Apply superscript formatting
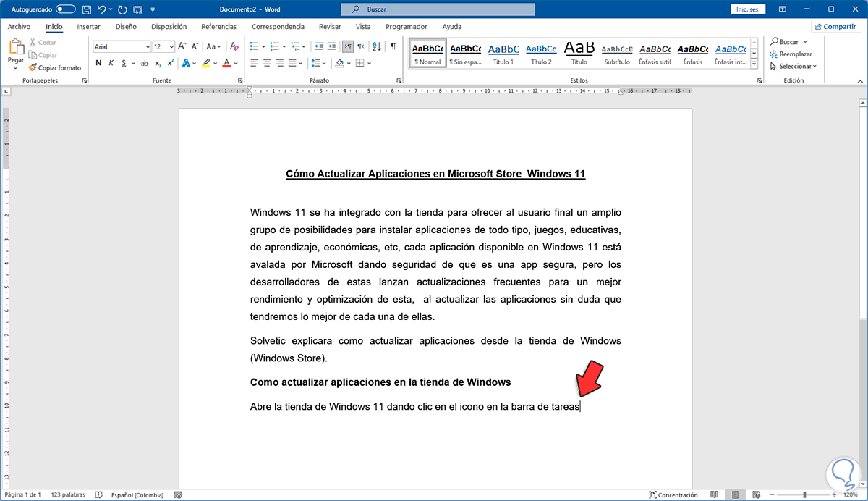 [x=171, y=63]
